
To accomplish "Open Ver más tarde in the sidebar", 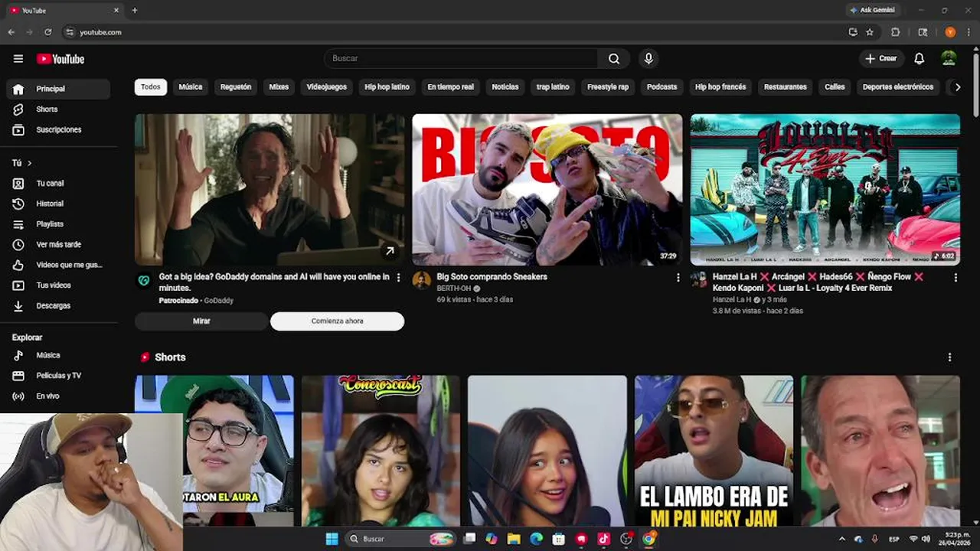I will tap(58, 245).
